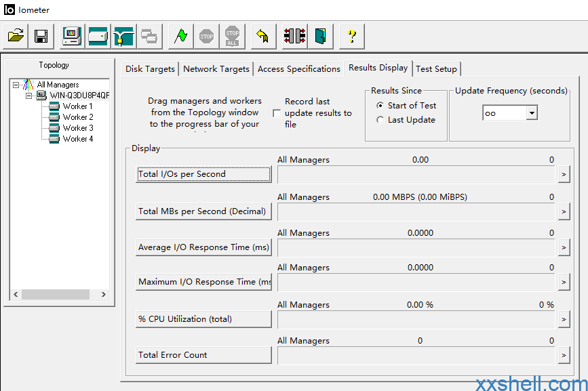
Task: Open Maximum I/O Response Time arrow button
Action: point(564,282)
